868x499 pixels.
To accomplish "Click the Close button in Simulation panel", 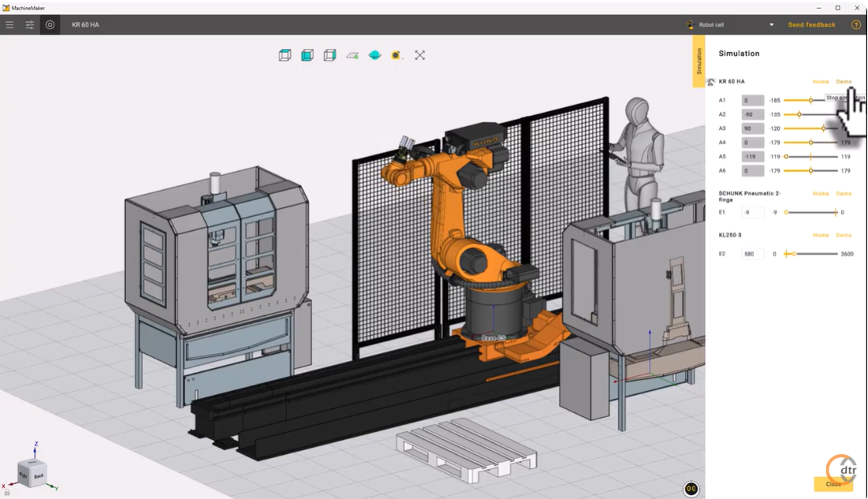I will 833,484.
